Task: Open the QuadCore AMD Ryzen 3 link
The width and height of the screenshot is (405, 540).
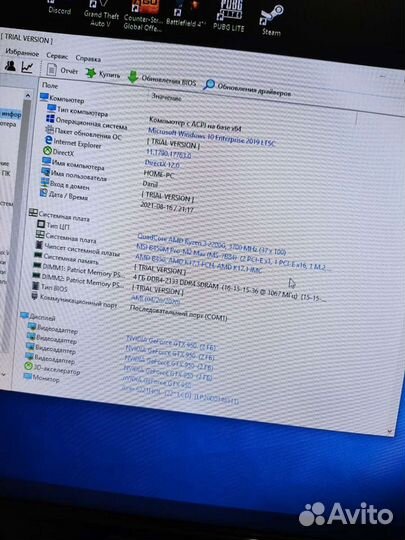Action: 211,243
